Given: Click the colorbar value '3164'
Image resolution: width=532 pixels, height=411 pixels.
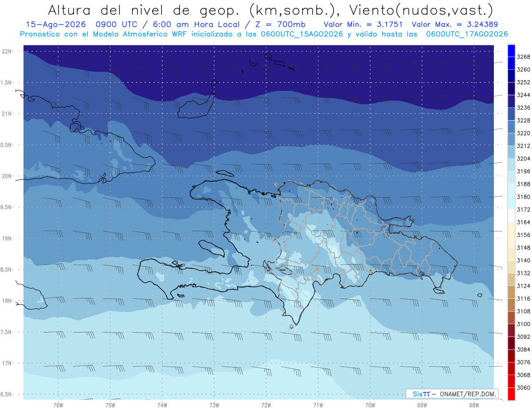Looking at the screenshot, I should [524, 222].
